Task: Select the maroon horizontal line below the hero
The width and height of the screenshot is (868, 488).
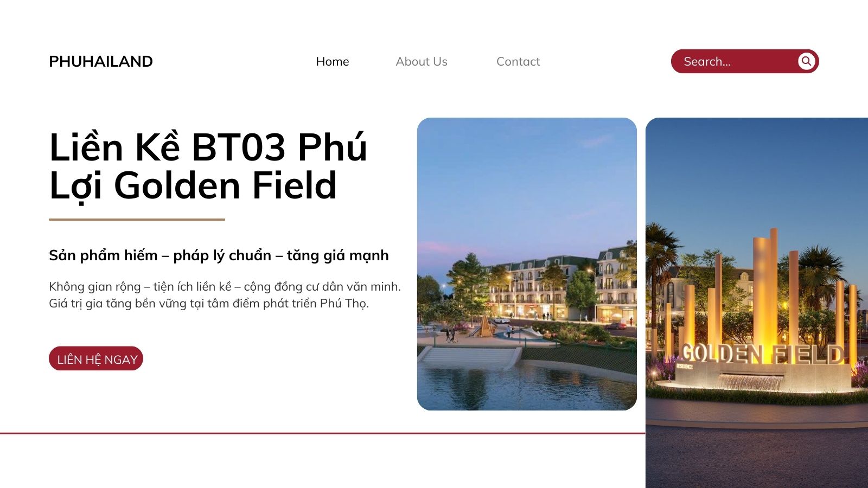Action: pos(322,433)
